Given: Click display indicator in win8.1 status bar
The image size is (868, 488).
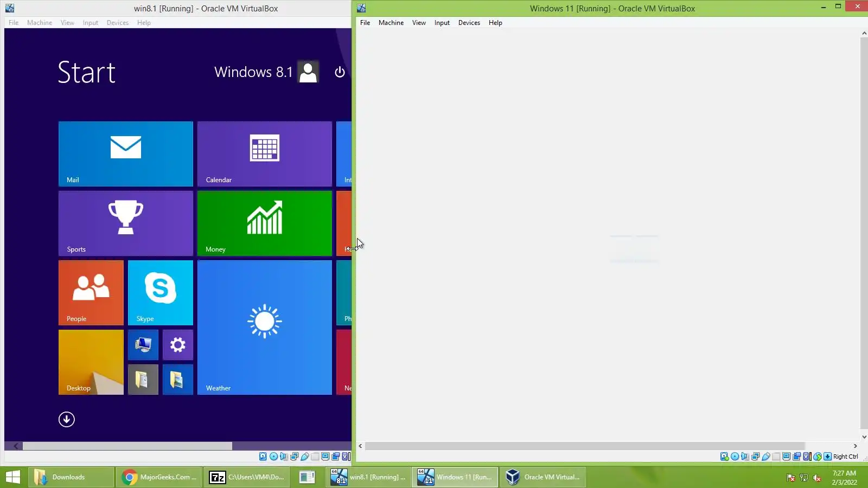Looking at the screenshot, I should 325,457.
